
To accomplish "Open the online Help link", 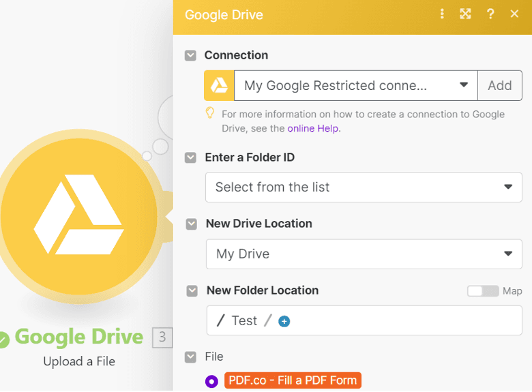I will pyautogui.click(x=312, y=129).
